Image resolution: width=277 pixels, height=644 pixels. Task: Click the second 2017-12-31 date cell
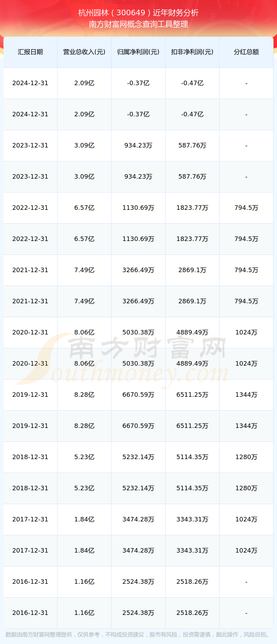coord(30,551)
